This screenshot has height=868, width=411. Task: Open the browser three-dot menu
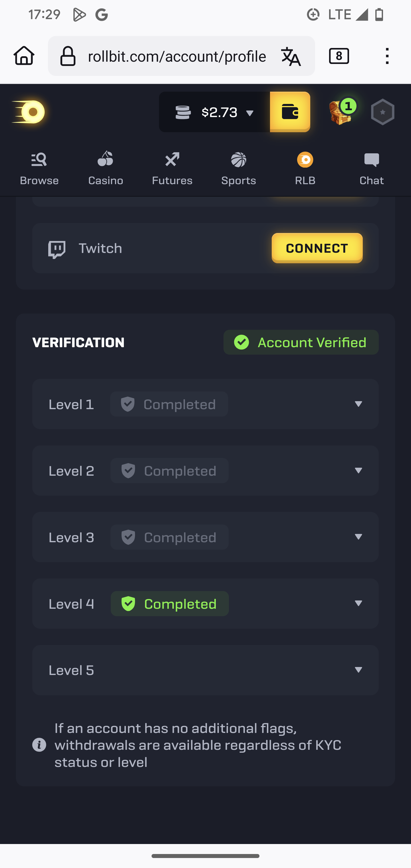pyautogui.click(x=387, y=56)
